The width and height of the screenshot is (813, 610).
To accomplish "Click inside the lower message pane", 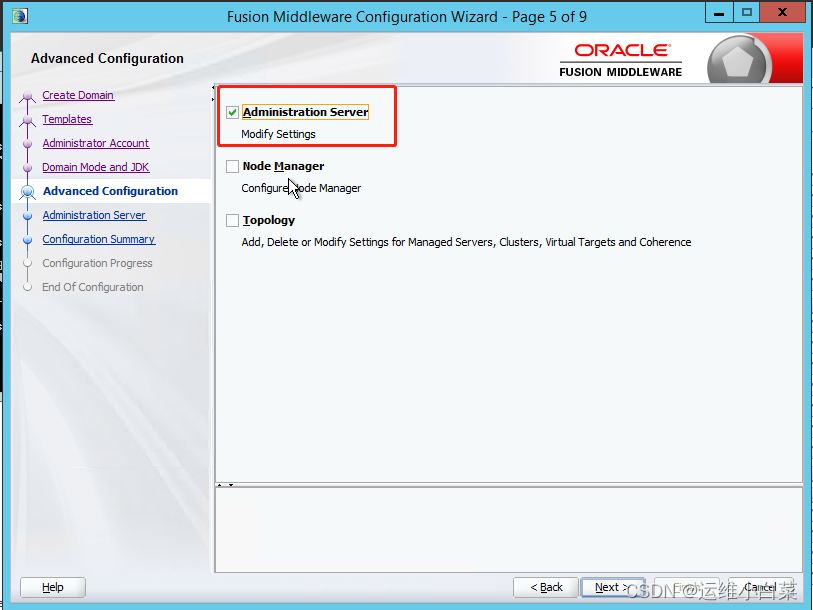I will [x=509, y=530].
